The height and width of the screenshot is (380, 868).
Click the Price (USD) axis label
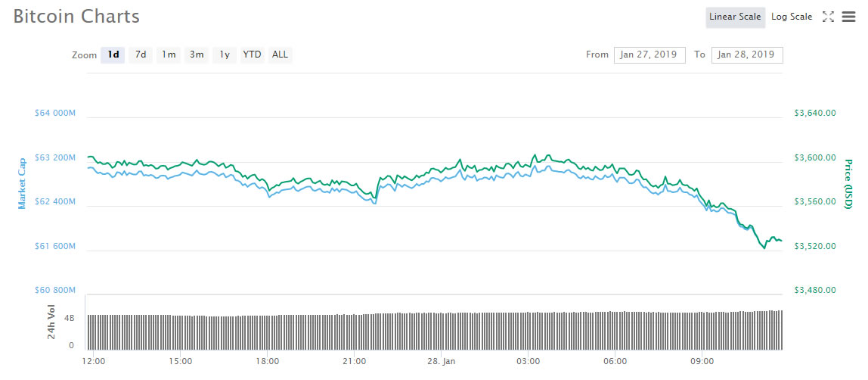point(848,185)
